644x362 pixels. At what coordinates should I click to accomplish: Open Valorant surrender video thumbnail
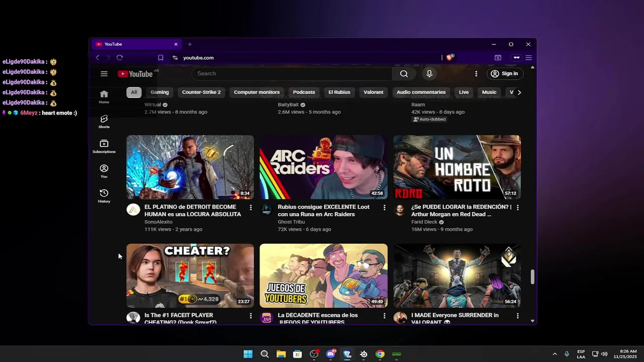coord(457,276)
